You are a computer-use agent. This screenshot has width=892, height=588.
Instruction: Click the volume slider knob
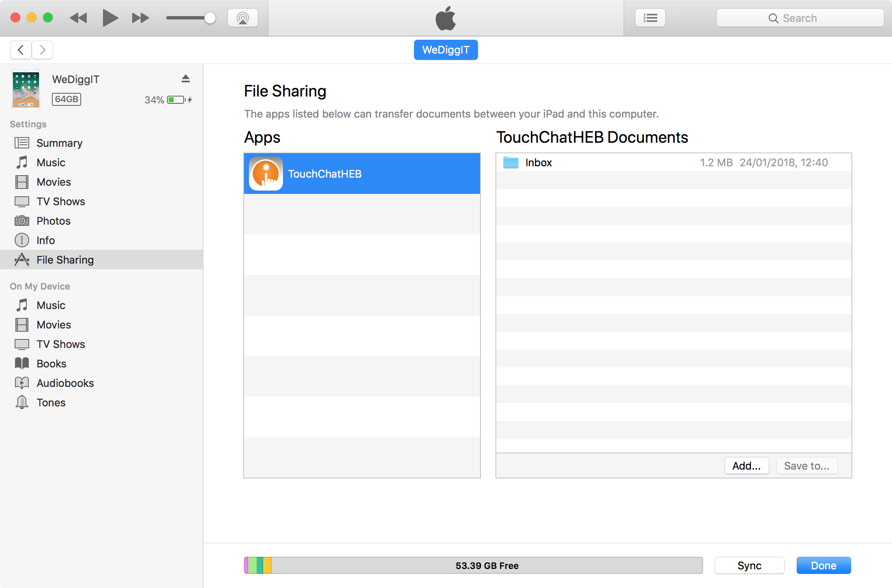tap(210, 18)
